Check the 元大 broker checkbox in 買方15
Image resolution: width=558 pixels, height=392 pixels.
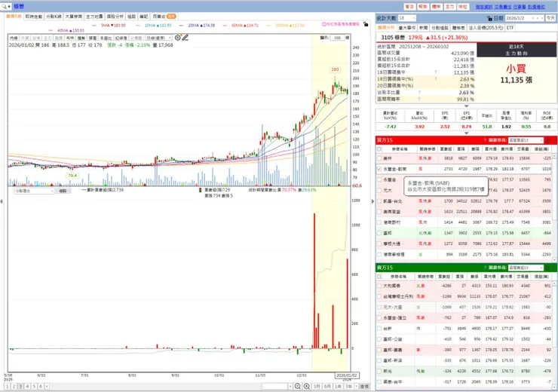tap(379, 190)
